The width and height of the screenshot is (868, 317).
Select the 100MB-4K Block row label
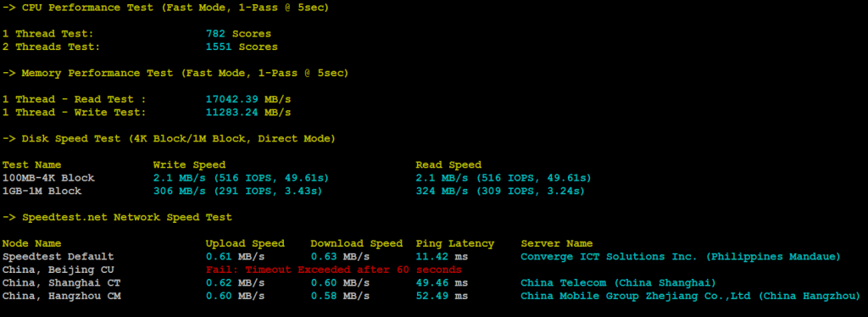coord(48,178)
